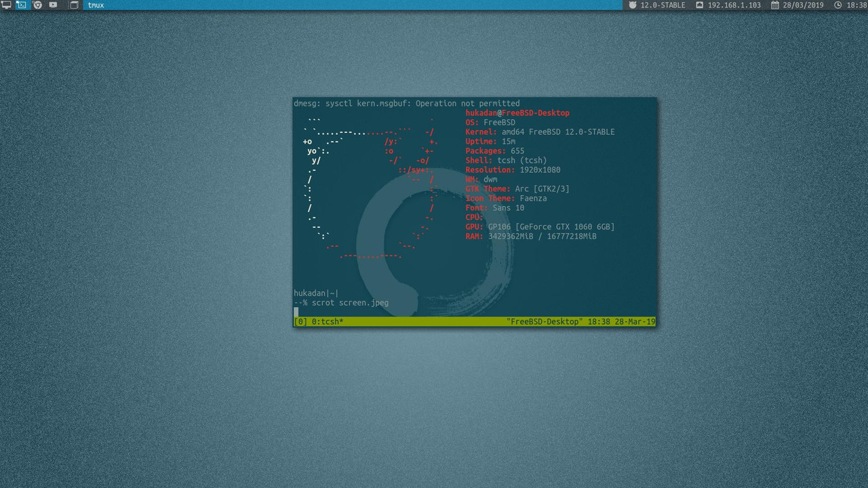Click hukadan@FreeBSD-Desktop header text
This screenshot has width=868, height=488.
[x=517, y=113]
